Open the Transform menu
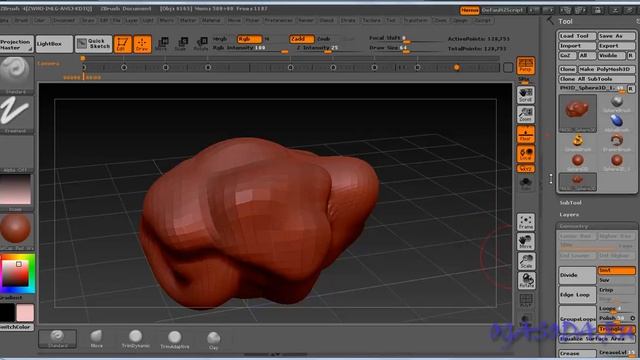This screenshot has height=360, width=640. [416, 20]
